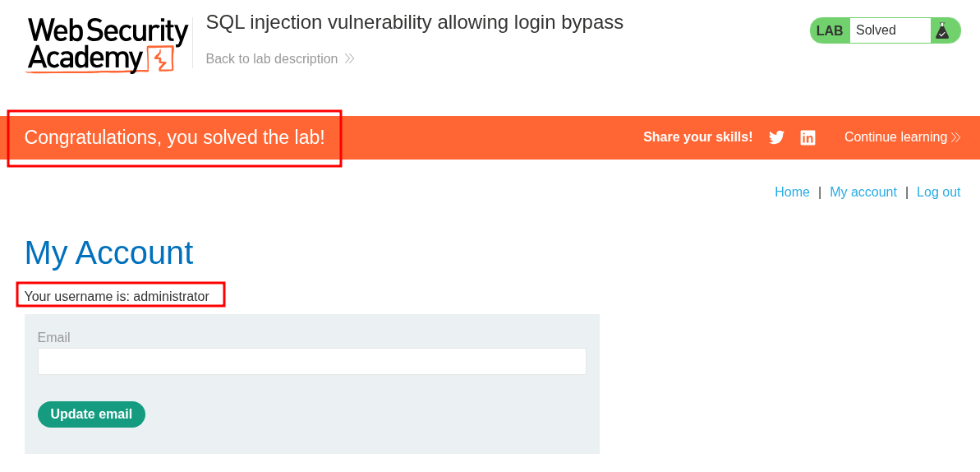The width and height of the screenshot is (980, 472).
Task: Click the Twitter share icon
Action: click(776, 137)
